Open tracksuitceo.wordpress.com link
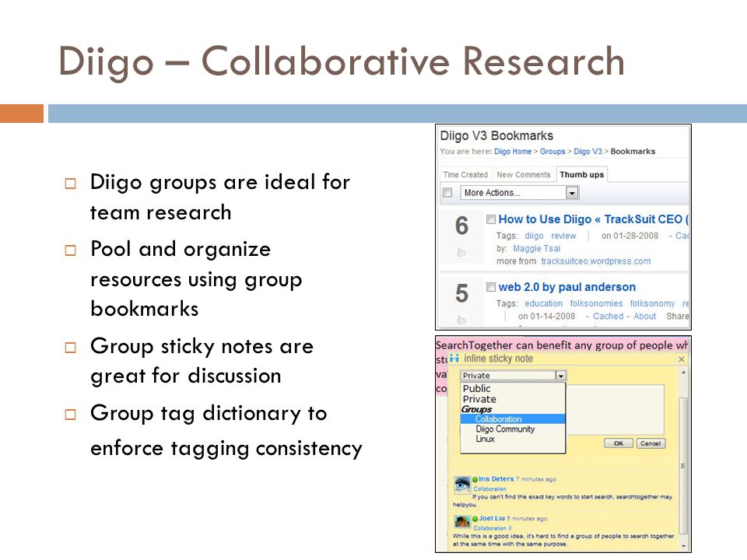747x560 pixels. tap(595, 261)
